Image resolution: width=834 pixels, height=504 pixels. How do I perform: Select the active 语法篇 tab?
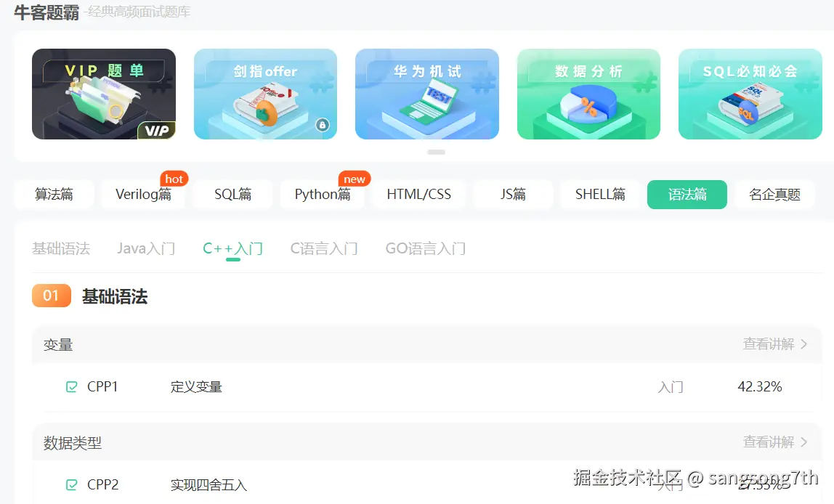click(687, 195)
